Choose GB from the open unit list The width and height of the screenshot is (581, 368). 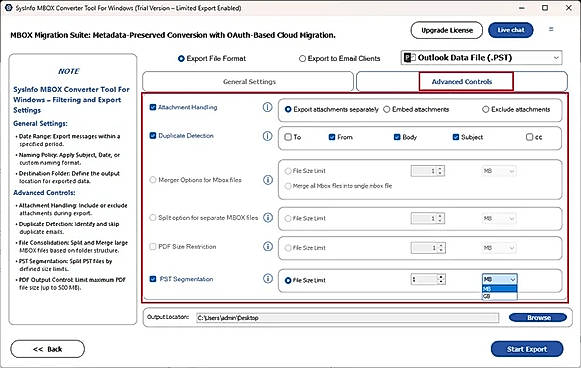(499, 296)
